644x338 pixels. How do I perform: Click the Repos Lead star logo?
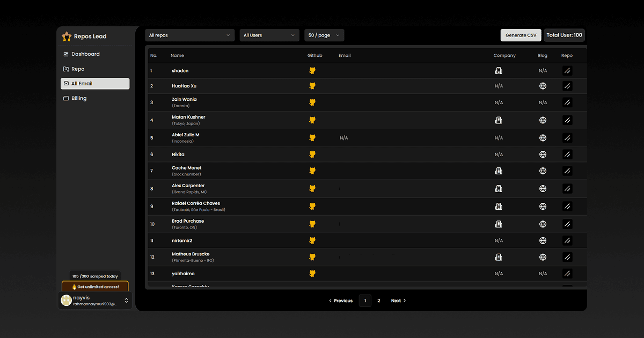click(67, 36)
